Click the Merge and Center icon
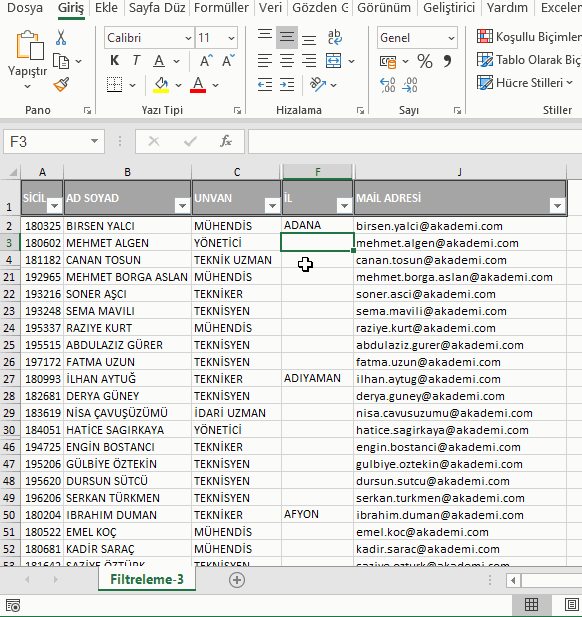This screenshot has width=582, height=617. point(334,61)
